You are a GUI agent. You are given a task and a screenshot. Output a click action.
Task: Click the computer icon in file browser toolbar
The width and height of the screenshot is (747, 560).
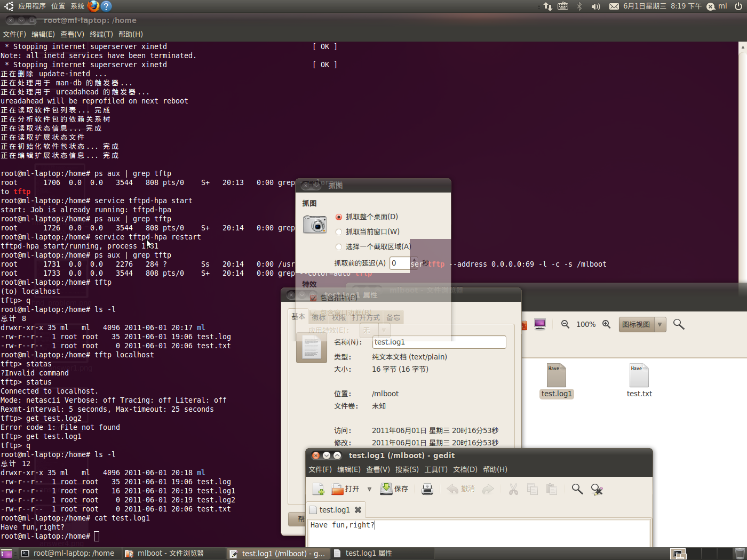pos(540,324)
